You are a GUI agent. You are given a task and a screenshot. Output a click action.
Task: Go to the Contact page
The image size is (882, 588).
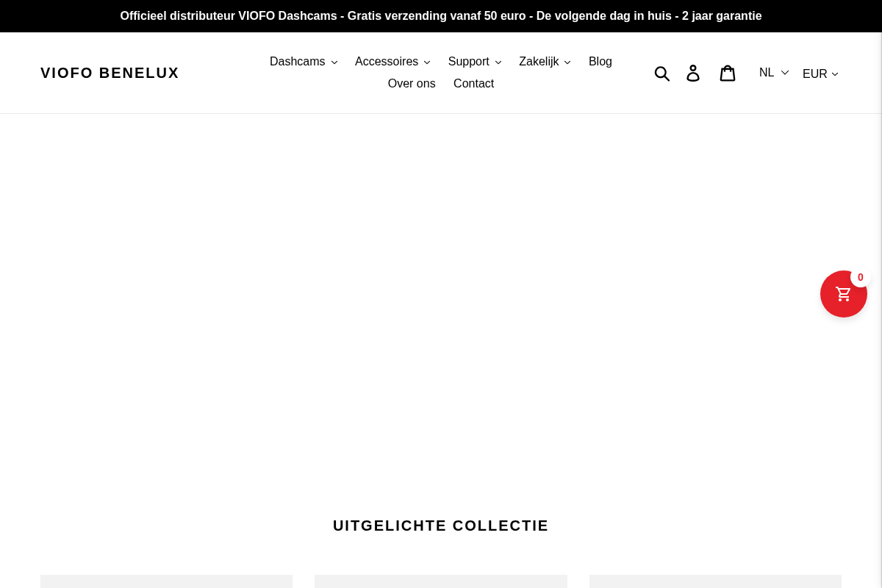[x=473, y=83]
